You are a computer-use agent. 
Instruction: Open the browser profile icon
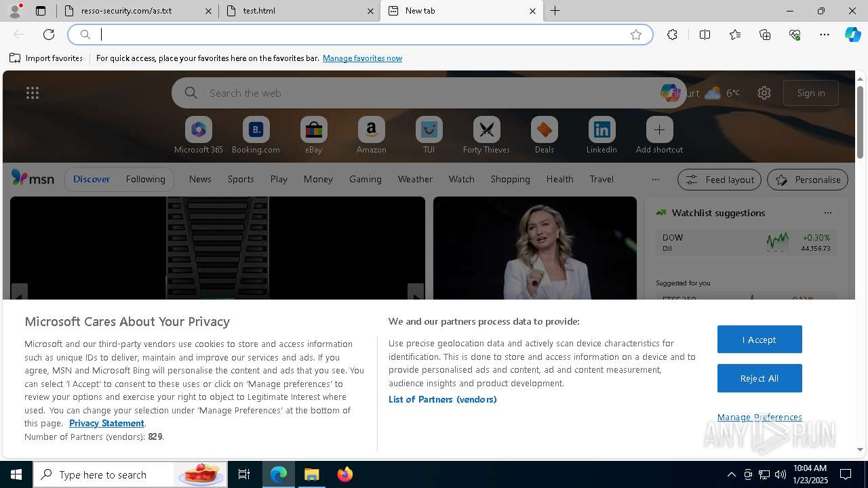click(14, 11)
